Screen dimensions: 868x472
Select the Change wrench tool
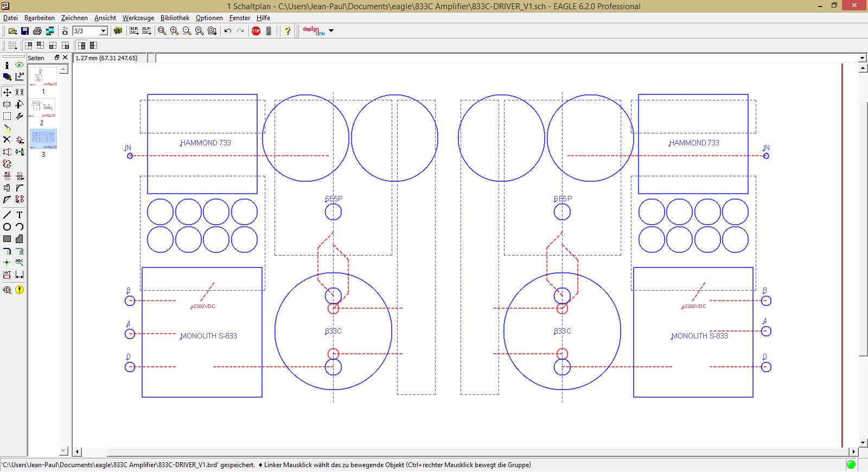20,116
